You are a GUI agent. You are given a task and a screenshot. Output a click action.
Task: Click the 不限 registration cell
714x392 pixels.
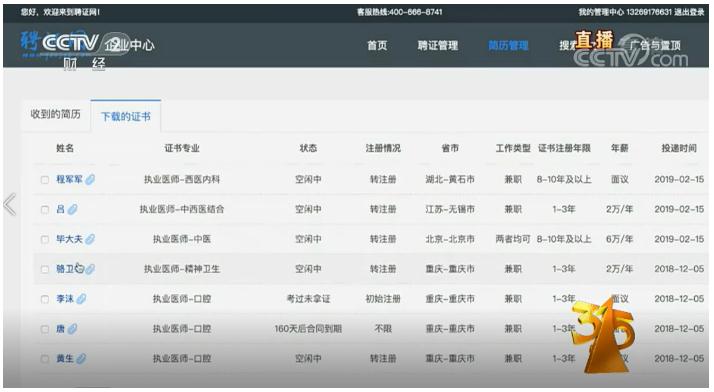(x=383, y=329)
